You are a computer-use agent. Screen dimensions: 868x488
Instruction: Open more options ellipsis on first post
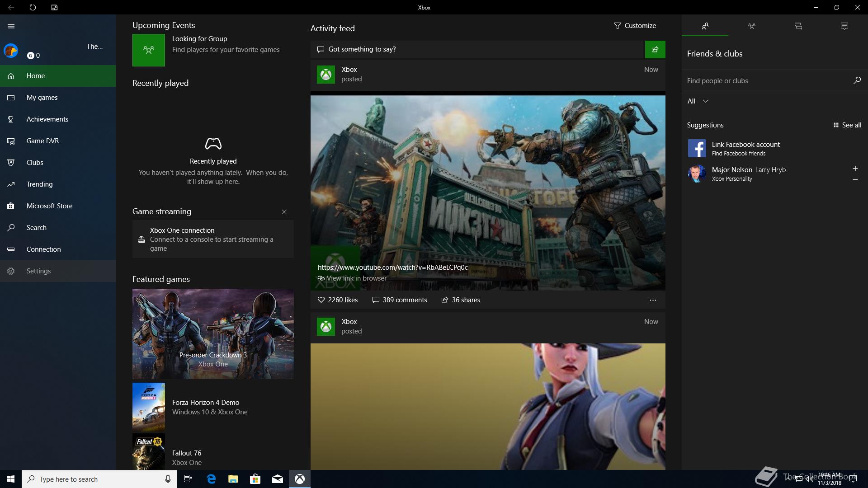tap(653, 300)
